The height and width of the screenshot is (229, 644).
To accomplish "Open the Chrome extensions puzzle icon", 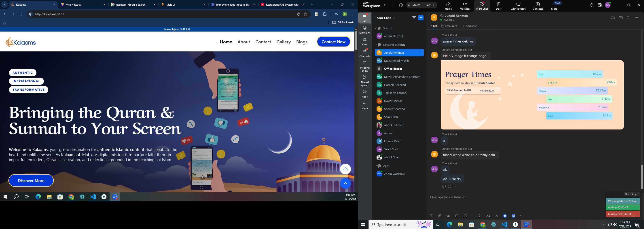I will (325, 14).
